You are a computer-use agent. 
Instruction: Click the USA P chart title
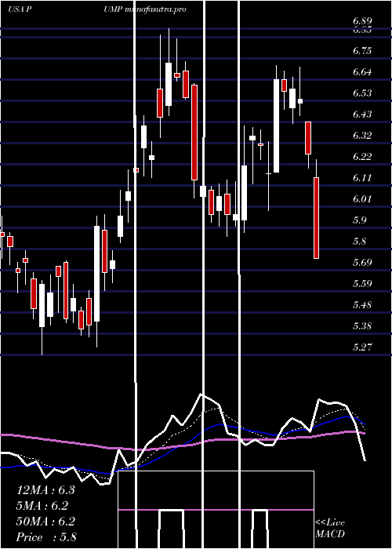click(x=20, y=9)
